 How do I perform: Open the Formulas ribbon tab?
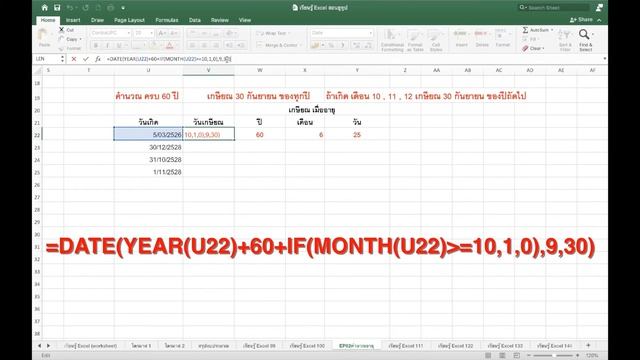tap(167, 20)
